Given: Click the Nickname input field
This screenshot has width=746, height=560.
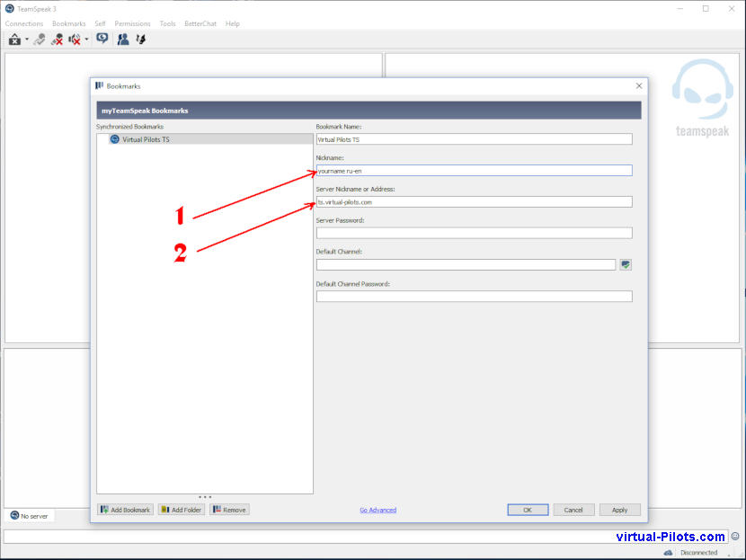Looking at the screenshot, I should point(475,170).
